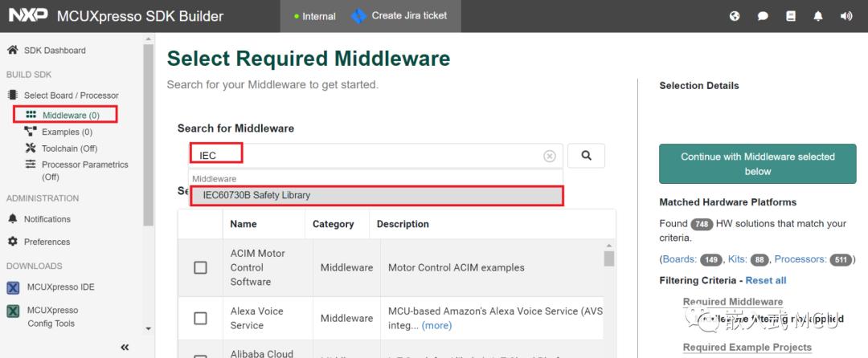The height and width of the screenshot is (358, 868).
Task: Click the Create Jira ticket link
Action: 409,15
